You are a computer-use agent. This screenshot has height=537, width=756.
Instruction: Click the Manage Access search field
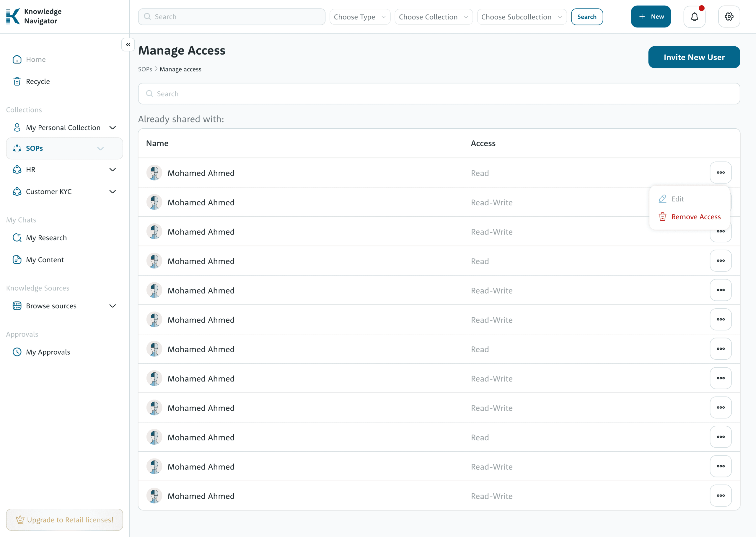point(439,94)
